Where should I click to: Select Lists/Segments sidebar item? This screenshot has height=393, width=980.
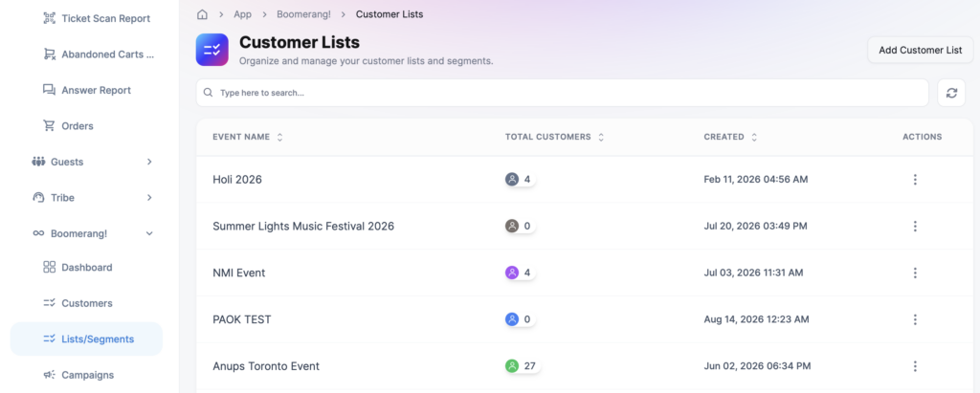coord(86,339)
